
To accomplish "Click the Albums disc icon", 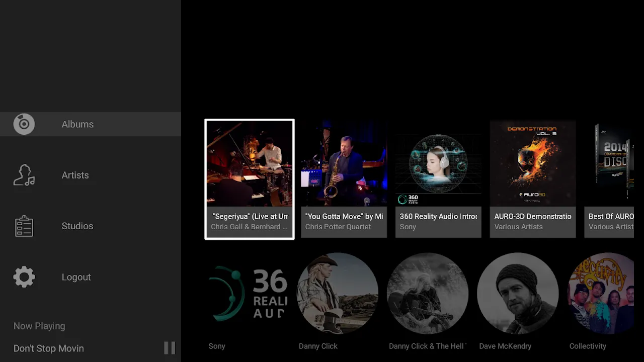I will click(x=24, y=124).
